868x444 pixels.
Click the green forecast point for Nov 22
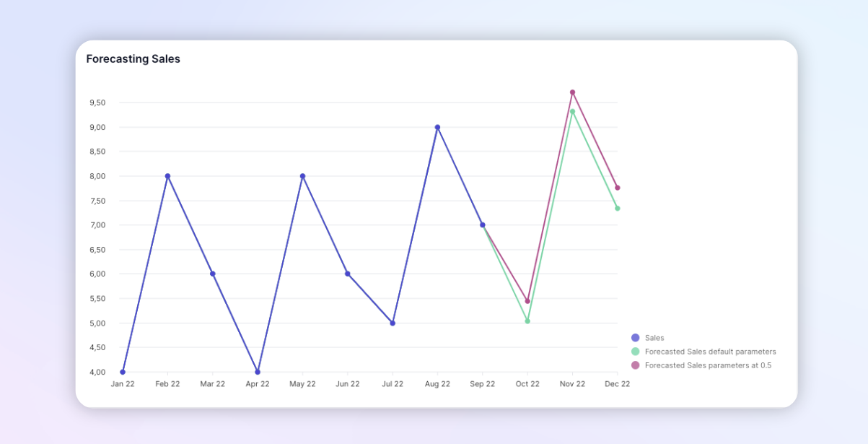tap(572, 111)
